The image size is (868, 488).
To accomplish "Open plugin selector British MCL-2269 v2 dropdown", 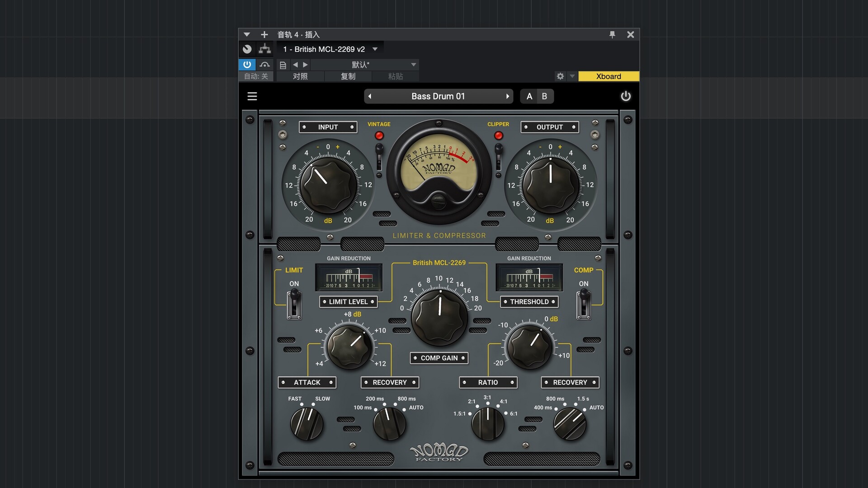I will 330,49.
